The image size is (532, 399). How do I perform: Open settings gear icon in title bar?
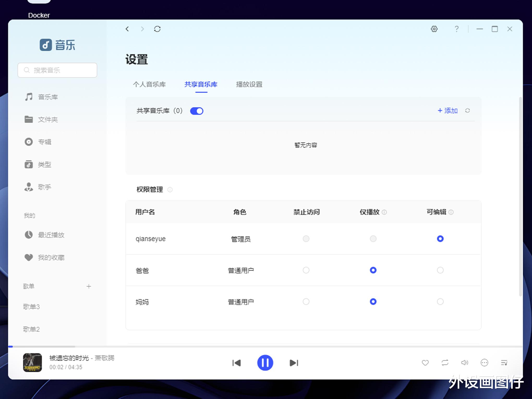[x=434, y=29]
